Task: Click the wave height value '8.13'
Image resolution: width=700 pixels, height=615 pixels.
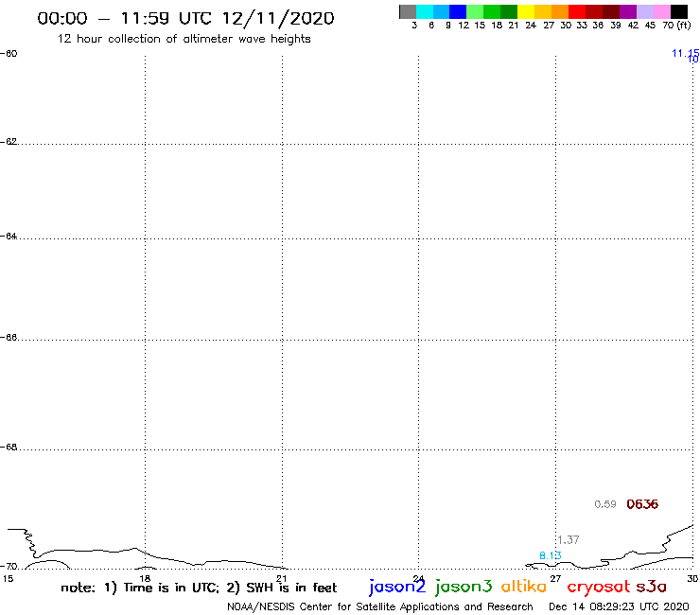Action: coord(550,555)
